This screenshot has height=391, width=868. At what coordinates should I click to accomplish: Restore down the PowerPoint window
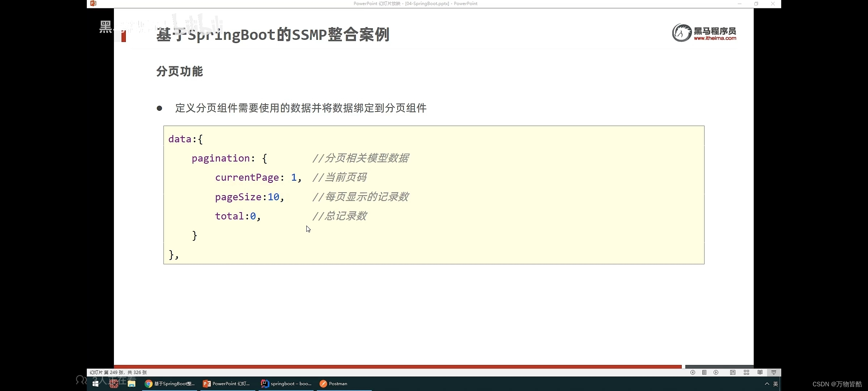[756, 4]
